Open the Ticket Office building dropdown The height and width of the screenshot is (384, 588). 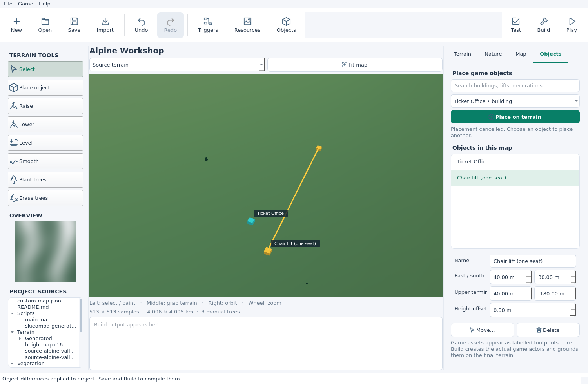pos(515,101)
